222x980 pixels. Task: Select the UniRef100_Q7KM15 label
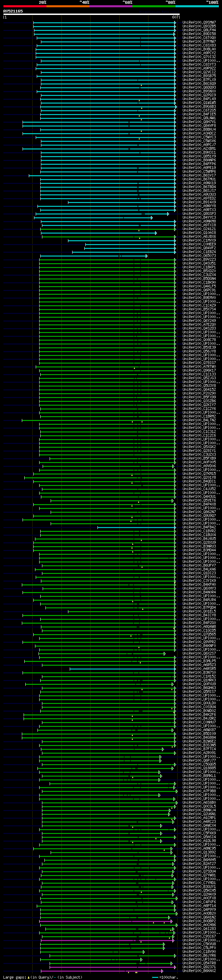[x=199, y=473]
